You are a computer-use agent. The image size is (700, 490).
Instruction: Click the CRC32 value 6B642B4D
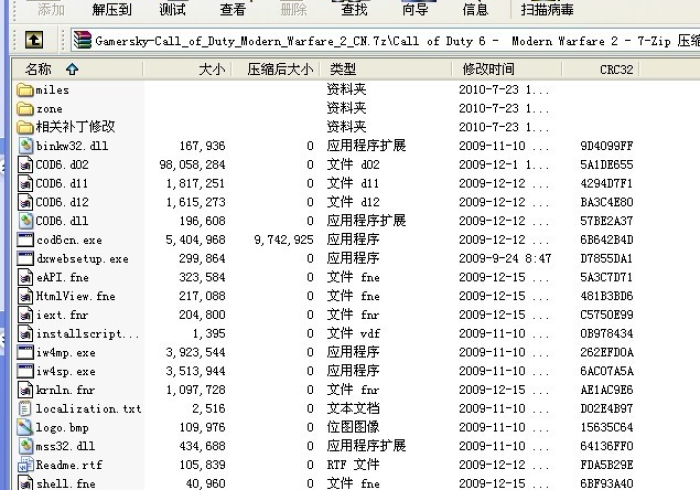tap(607, 240)
